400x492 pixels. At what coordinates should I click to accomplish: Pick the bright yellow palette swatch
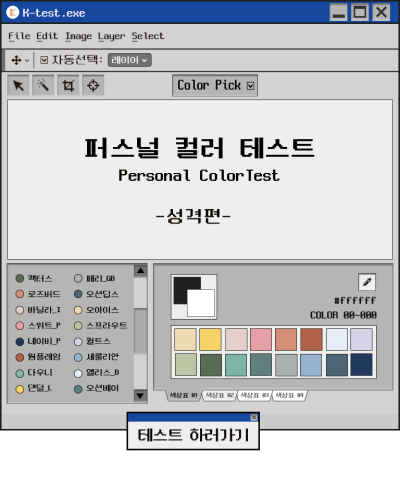(210, 339)
